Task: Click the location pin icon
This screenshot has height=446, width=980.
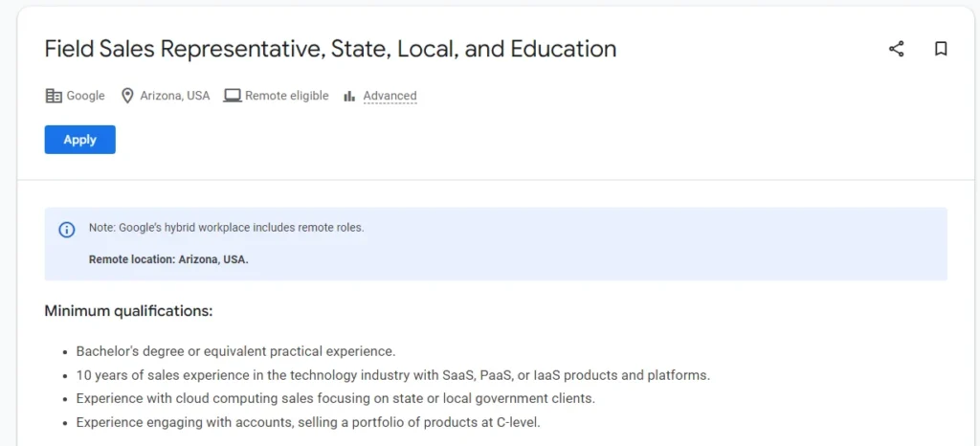Action: pyautogui.click(x=127, y=96)
